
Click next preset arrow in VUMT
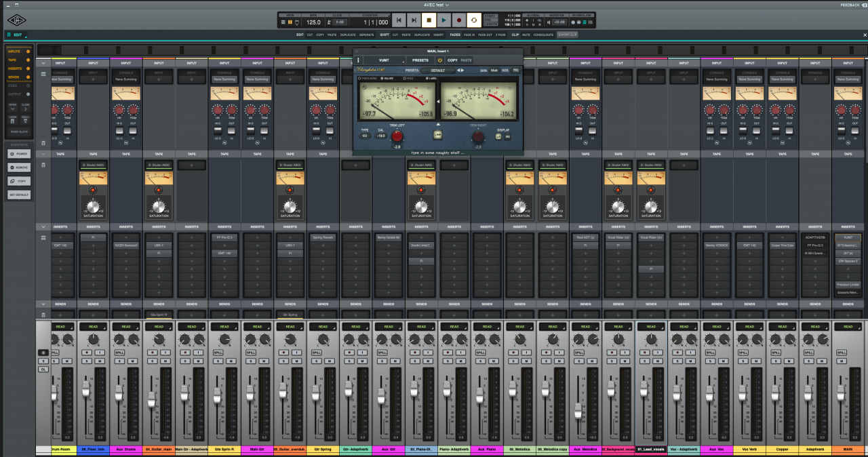[x=462, y=70]
